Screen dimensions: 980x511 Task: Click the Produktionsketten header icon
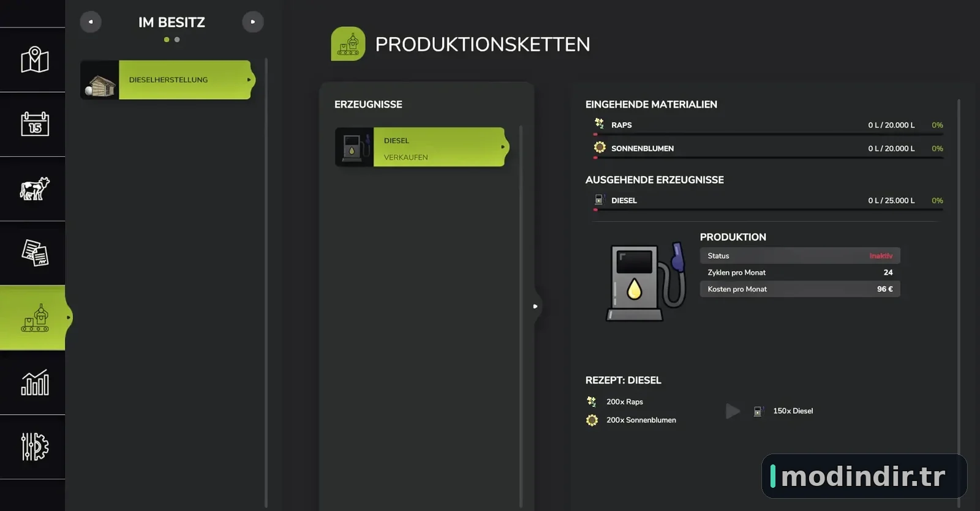[348, 43]
